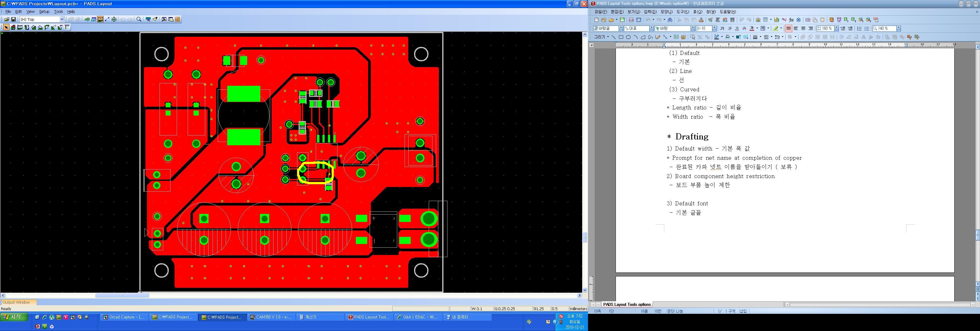Open the Setup menu in PADS Layout
The image size is (980, 331).
pyautogui.click(x=44, y=11)
